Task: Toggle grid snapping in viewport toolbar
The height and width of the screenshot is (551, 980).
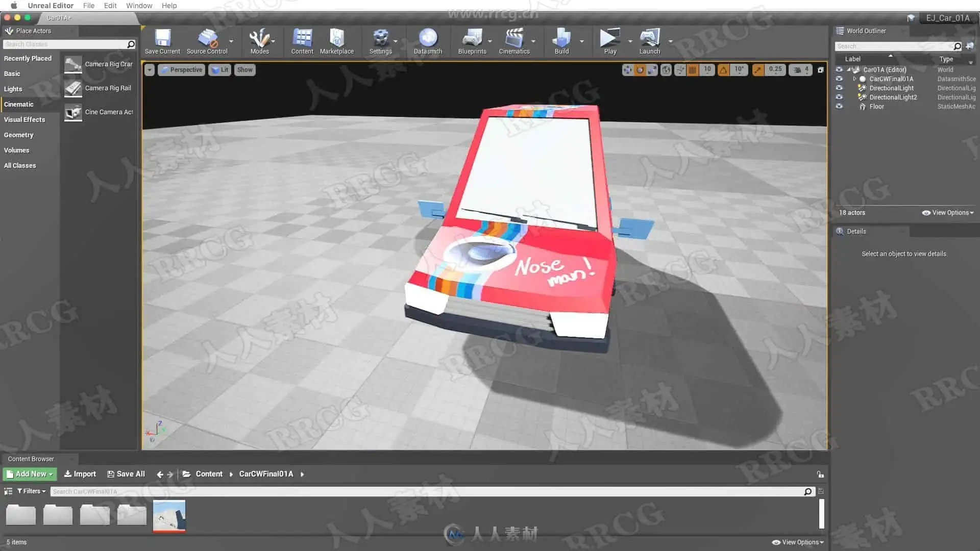Action: [693, 70]
